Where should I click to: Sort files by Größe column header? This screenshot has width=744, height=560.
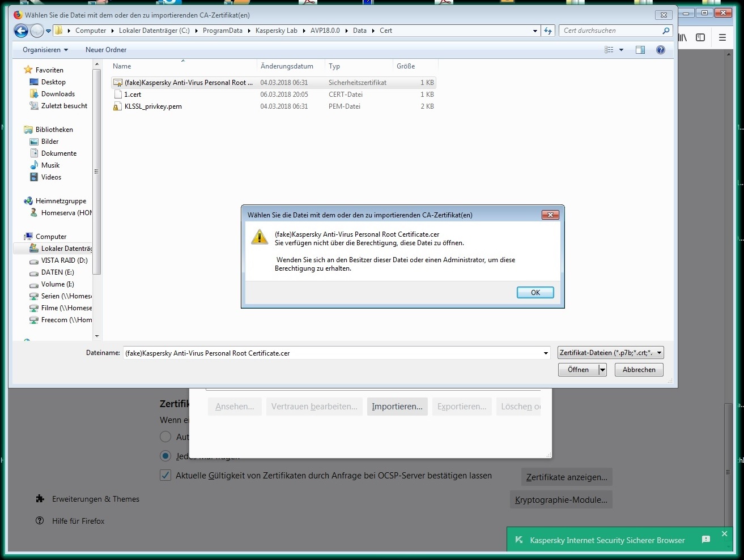point(415,66)
